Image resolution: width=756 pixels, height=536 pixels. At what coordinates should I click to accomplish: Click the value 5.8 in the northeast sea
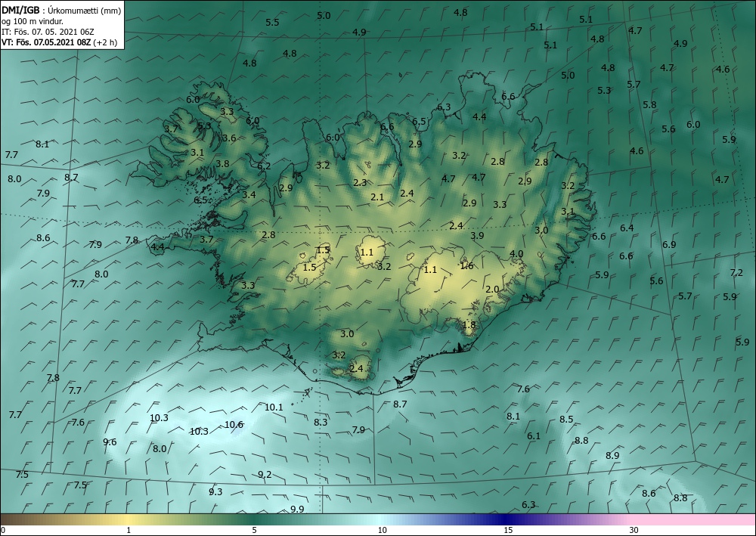(649, 104)
